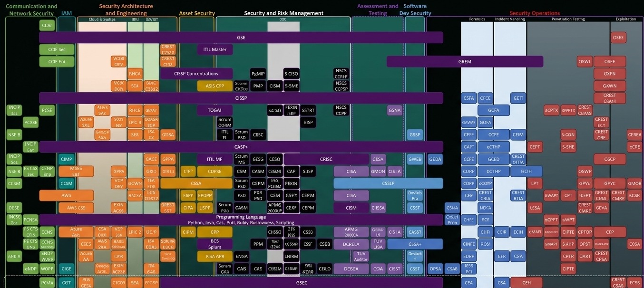This screenshot has height=288, width=644.
Task: Click the GCFA forensics certification
Action: pos(494,110)
